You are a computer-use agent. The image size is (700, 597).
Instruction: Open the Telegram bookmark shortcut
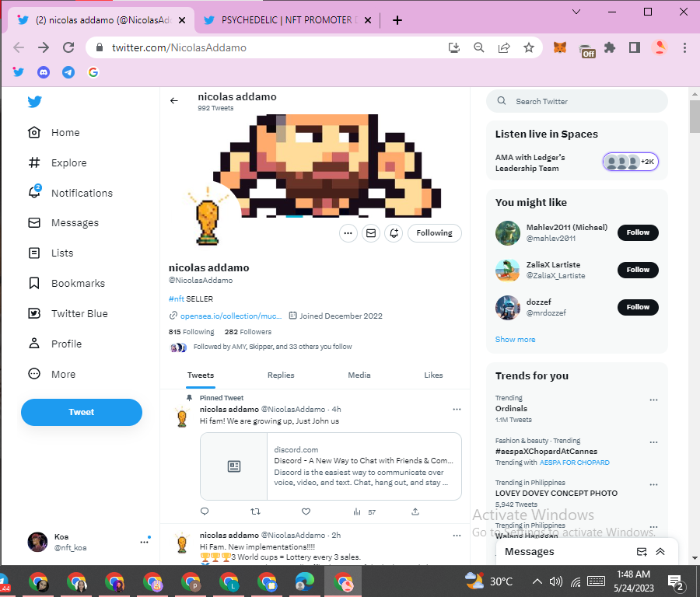[x=68, y=72]
